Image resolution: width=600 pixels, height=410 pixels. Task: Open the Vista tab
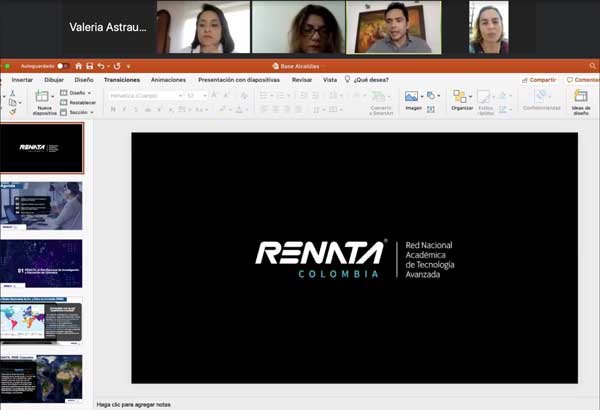[x=330, y=80]
